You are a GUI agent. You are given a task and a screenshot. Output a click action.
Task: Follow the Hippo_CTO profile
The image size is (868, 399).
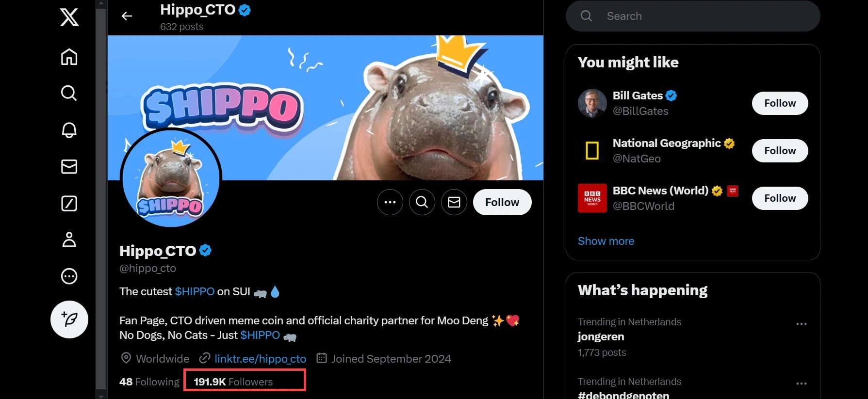(x=502, y=202)
